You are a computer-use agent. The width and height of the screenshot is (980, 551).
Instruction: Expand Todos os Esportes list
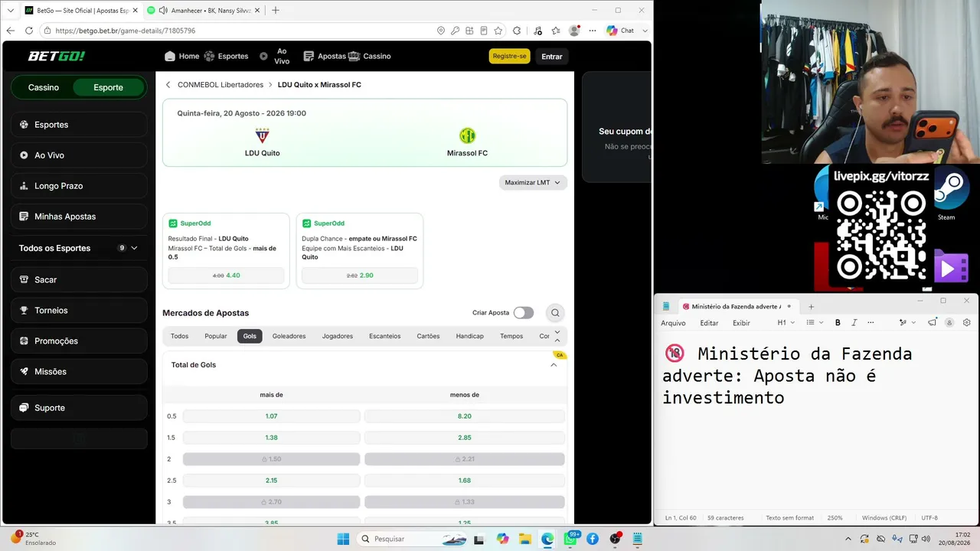[x=134, y=248]
